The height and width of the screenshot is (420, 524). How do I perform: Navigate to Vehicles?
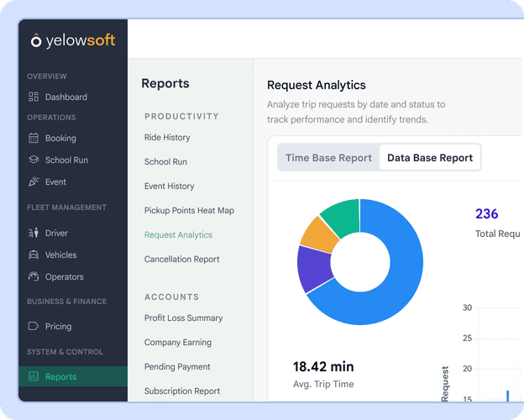pos(60,255)
